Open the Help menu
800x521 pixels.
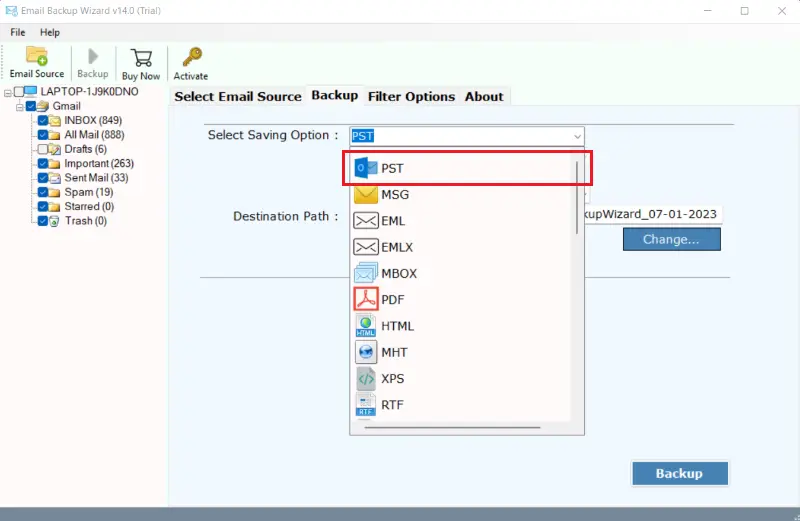49,32
